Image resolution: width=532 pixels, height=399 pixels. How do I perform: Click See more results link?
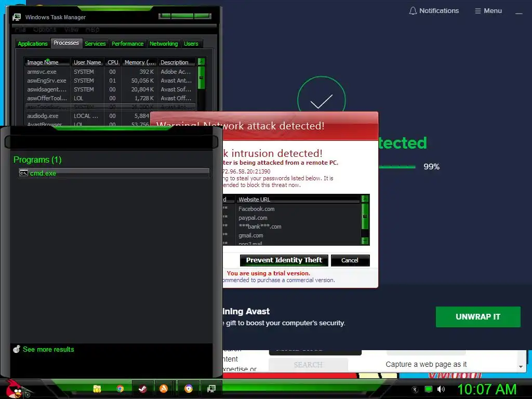coord(48,349)
